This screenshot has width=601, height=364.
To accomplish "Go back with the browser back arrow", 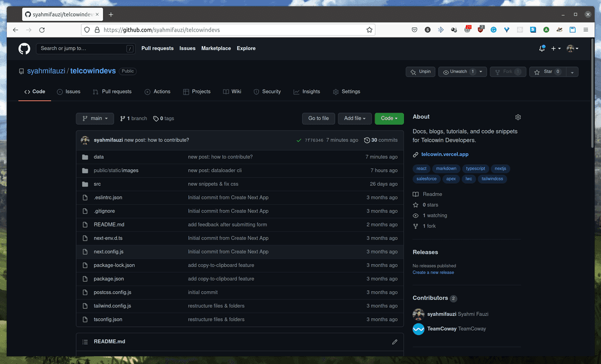I will coord(16,30).
